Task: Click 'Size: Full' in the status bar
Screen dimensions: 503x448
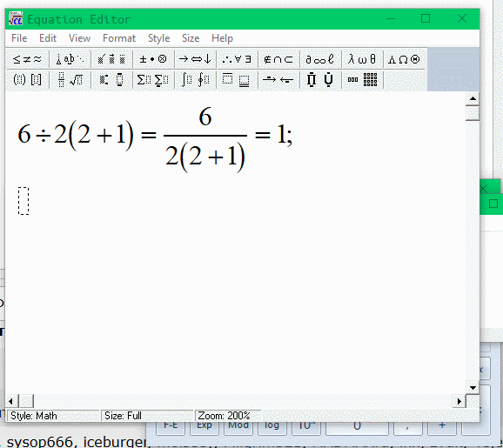Action: [x=123, y=416]
